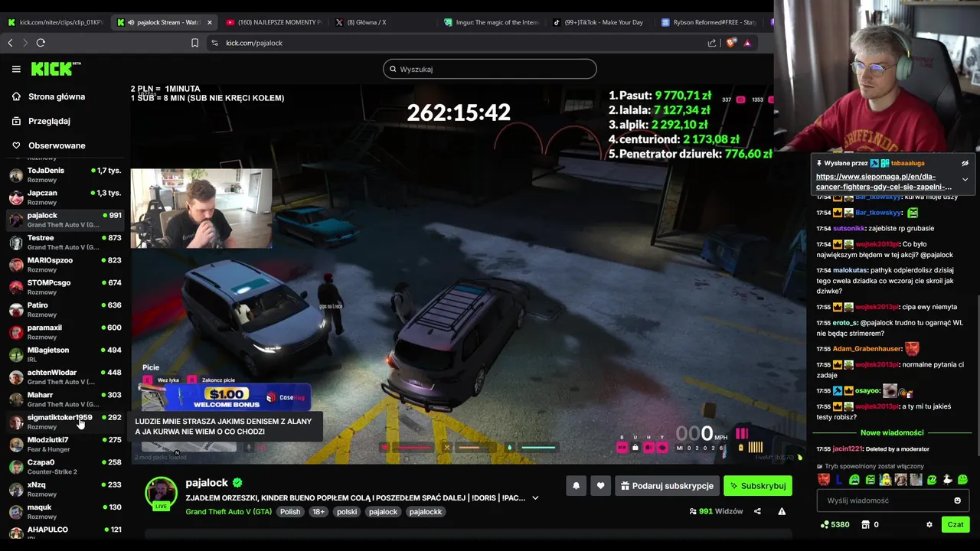This screenshot has width=980, height=551.
Task: Click the Subskrybuj button
Action: [x=757, y=486]
